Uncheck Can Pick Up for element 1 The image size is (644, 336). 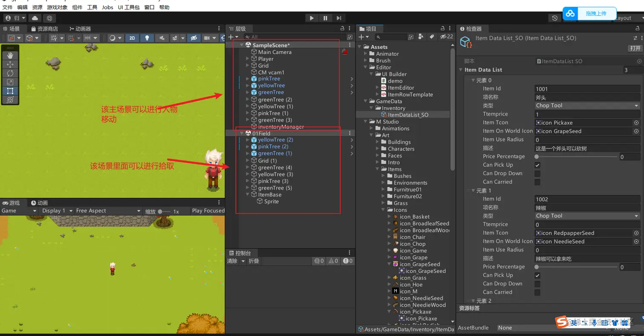click(538, 275)
